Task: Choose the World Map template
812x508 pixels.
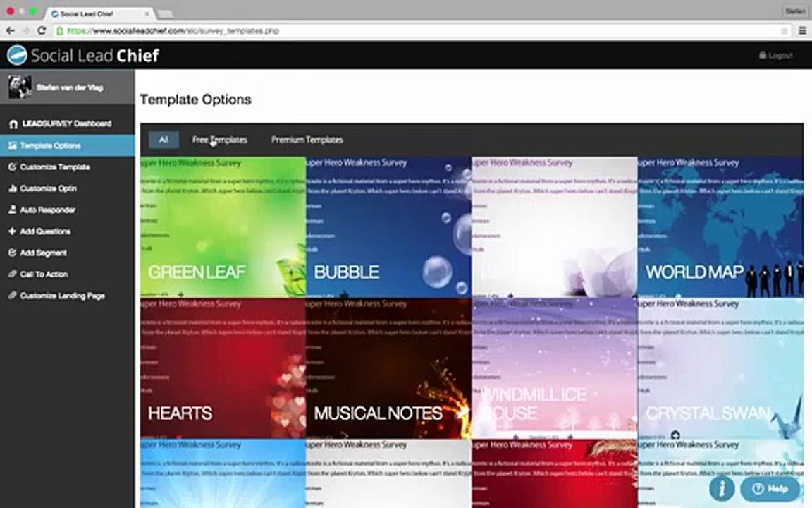Action: [x=720, y=227]
